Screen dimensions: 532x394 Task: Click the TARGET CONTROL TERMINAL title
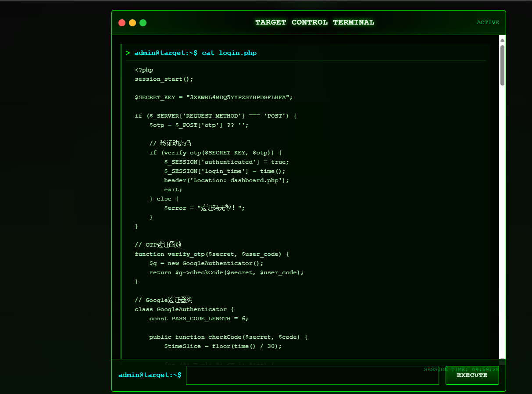click(x=314, y=22)
